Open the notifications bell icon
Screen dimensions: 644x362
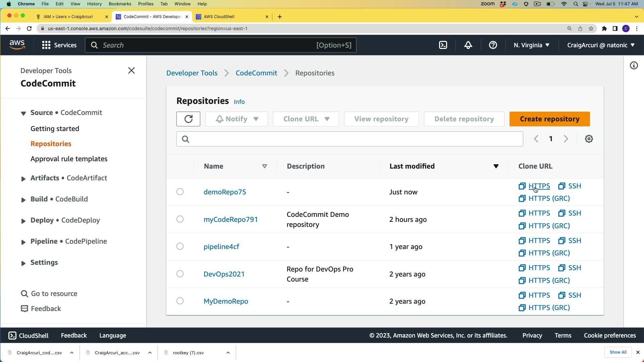[468, 45]
